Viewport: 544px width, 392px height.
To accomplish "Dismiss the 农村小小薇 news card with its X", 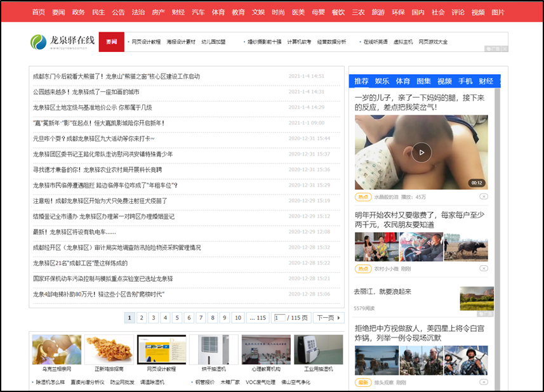I will (x=484, y=268).
